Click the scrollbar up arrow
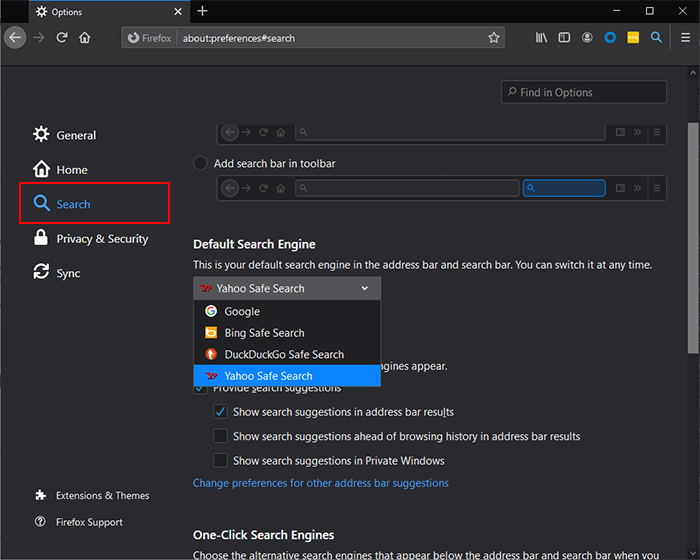This screenshot has height=560, width=700. coord(693,72)
